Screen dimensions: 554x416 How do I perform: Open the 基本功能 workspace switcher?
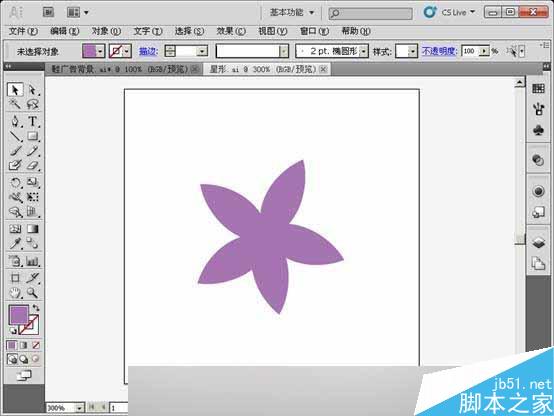point(292,13)
